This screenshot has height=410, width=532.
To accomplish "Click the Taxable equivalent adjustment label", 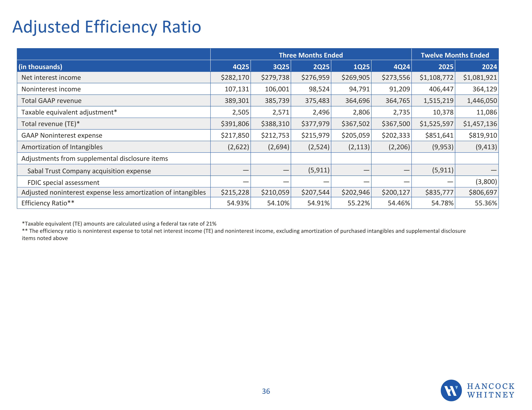I will (x=69, y=112).
